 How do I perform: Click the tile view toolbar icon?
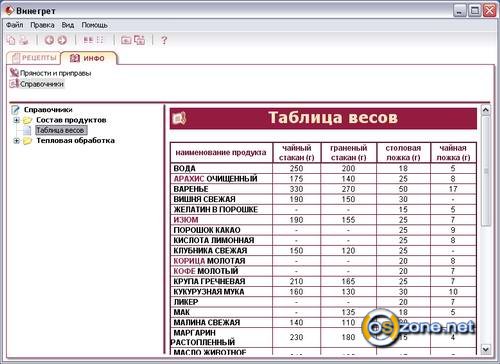tap(88, 40)
